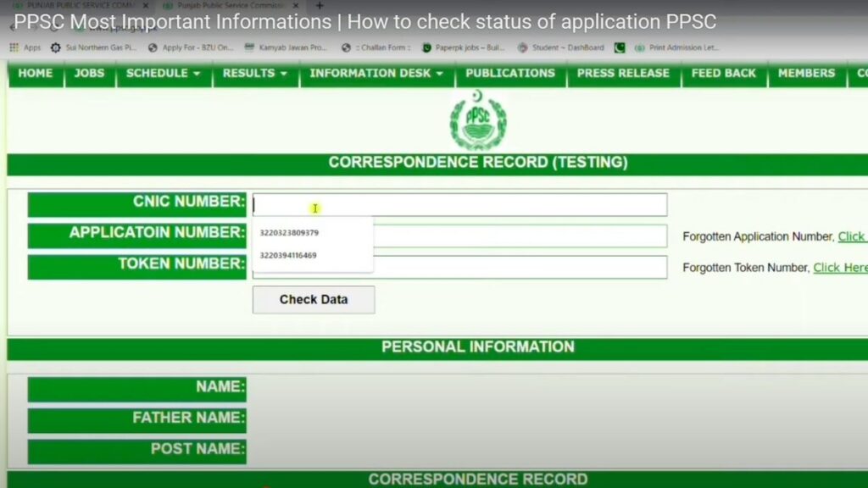The width and height of the screenshot is (868, 488).
Task: Click Here link for forgotten token number
Action: click(x=840, y=268)
